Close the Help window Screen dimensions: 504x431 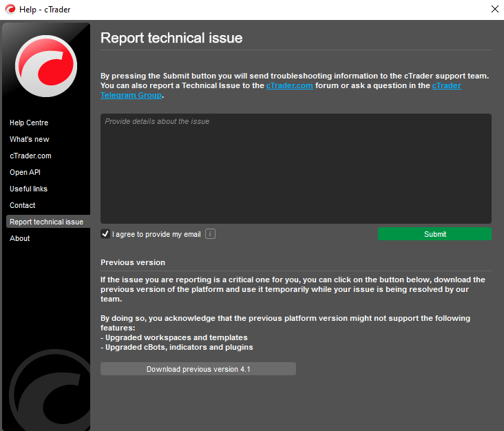pos(494,9)
